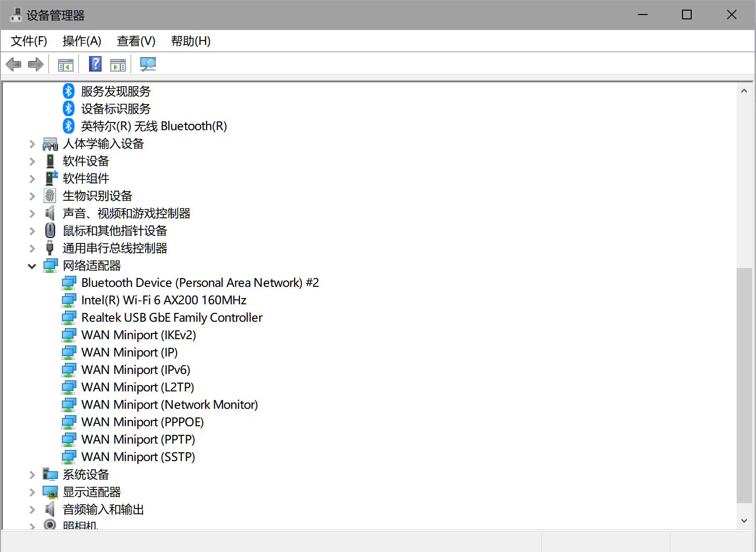Image resolution: width=756 pixels, height=552 pixels.
Task: Click the scrollbar up arrow
Action: [x=744, y=90]
